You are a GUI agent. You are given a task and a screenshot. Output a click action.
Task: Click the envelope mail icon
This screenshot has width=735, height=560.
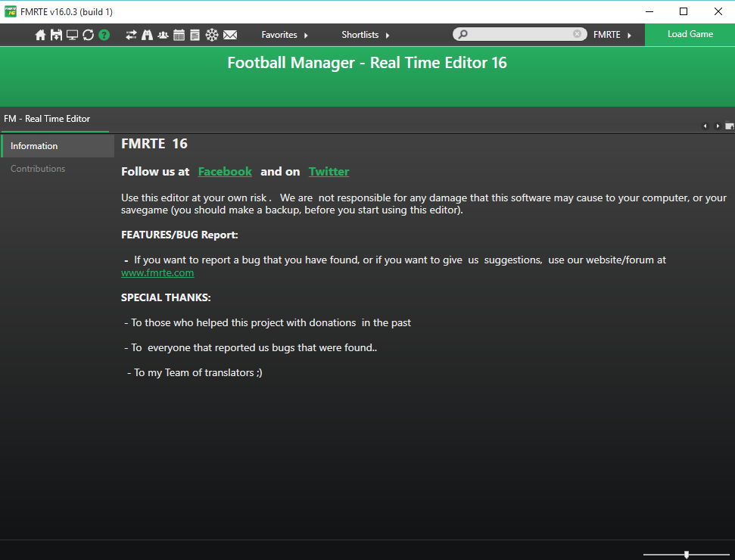230,35
